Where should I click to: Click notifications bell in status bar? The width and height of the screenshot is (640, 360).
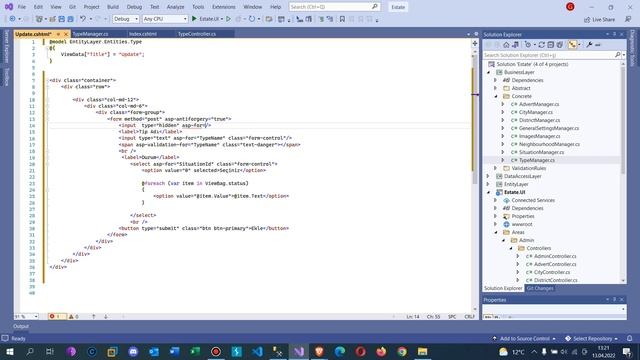tap(629, 338)
